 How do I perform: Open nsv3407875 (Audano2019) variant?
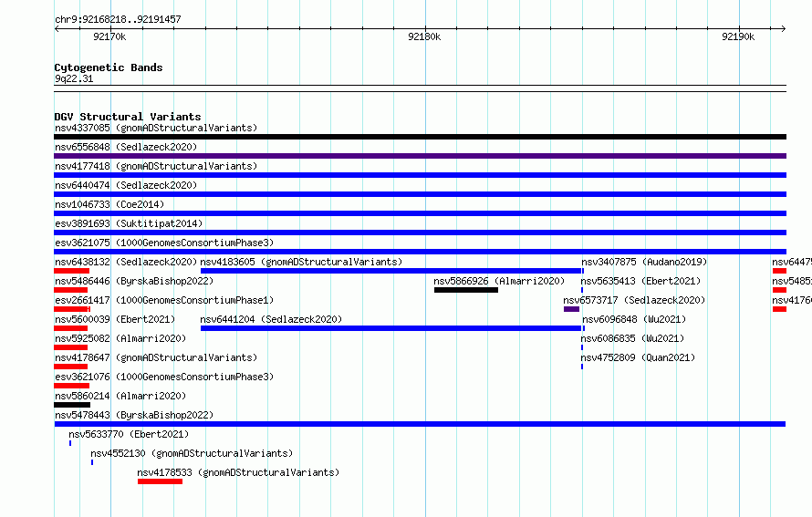click(x=644, y=262)
